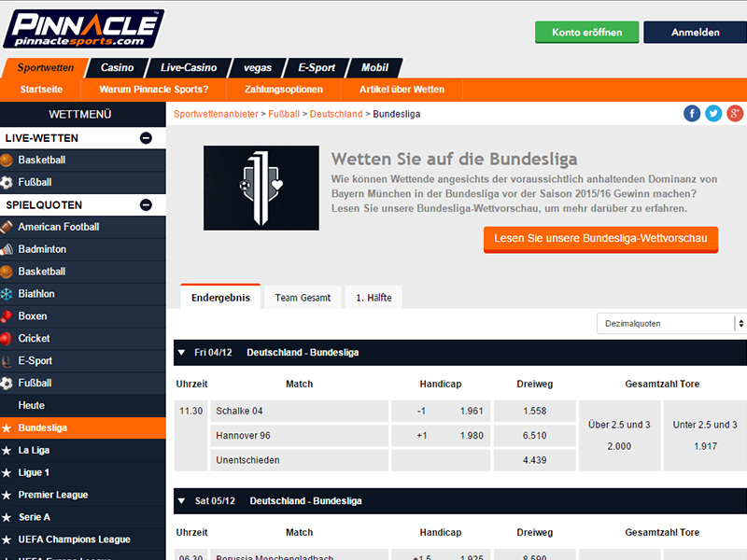
Task: Open La Liga in the sidebar
Action: pos(83,450)
